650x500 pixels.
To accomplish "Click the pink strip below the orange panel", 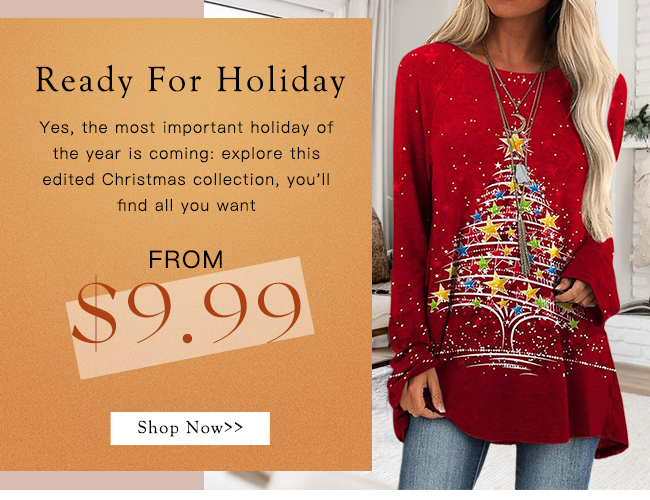I will pos(102,480).
